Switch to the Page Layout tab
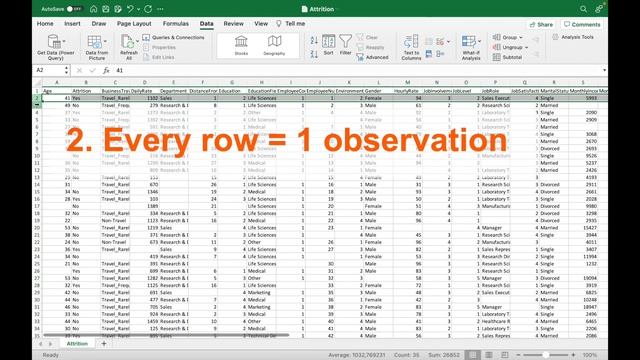 134,24
